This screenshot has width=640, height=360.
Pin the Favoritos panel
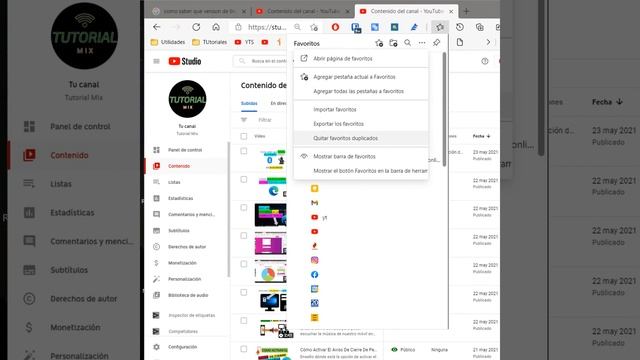tap(437, 43)
